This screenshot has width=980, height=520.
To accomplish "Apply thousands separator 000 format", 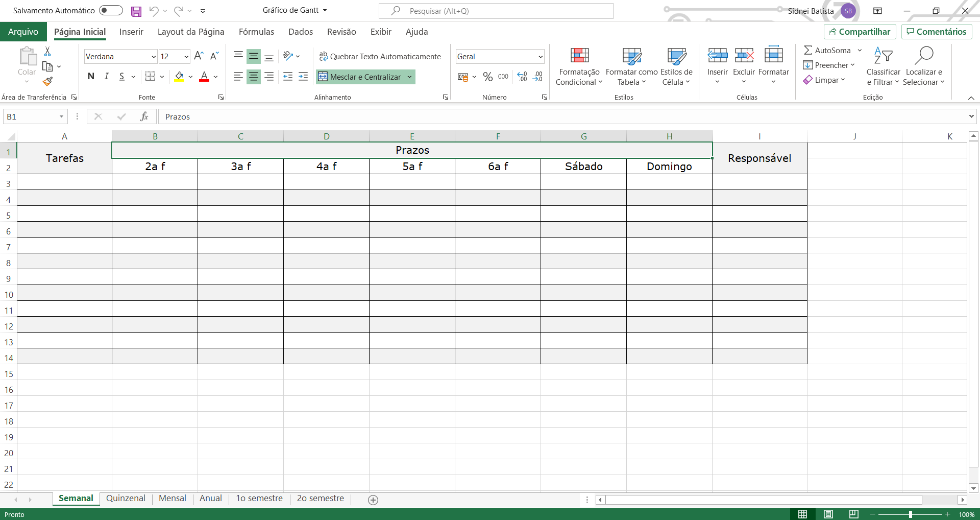I will click(503, 77).
